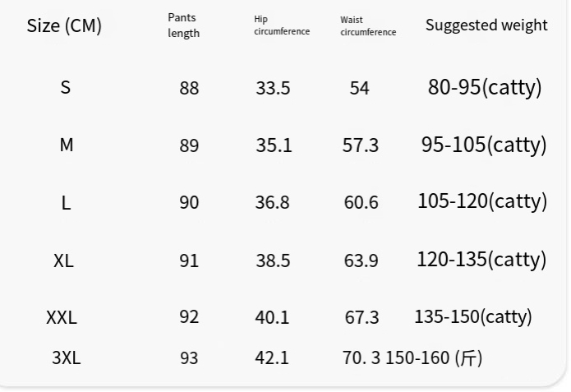Click the 135-150(catty) weight range
The width and height of the screenshot is (571, 392).
473,316
